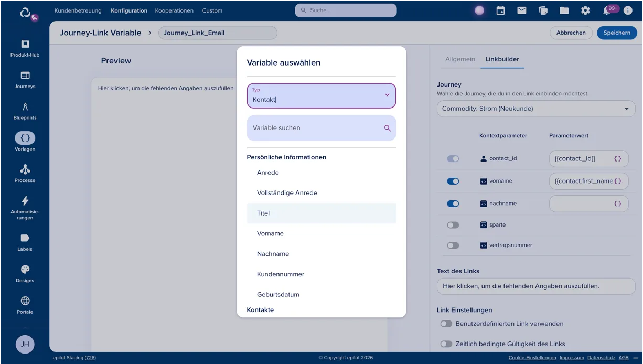Image resolution: width=643 pixels, height=364 pixels.
Task: Open variable picker for vorname value
Action: coord(617,181)
